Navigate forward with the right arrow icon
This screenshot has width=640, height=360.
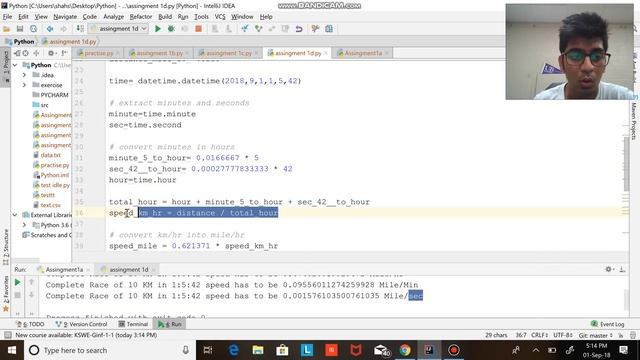[x=63, y=29]
